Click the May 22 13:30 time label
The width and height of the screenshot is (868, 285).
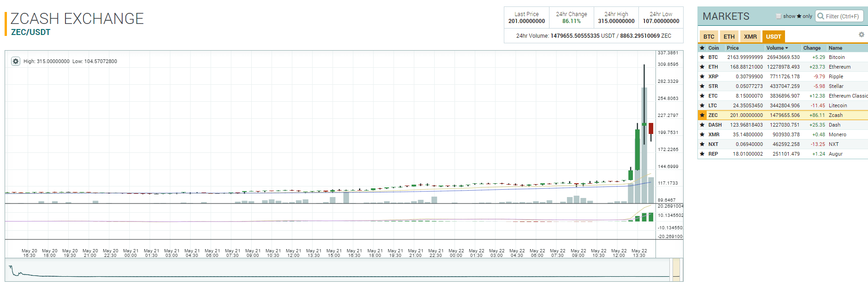click(x=639, y=253)
